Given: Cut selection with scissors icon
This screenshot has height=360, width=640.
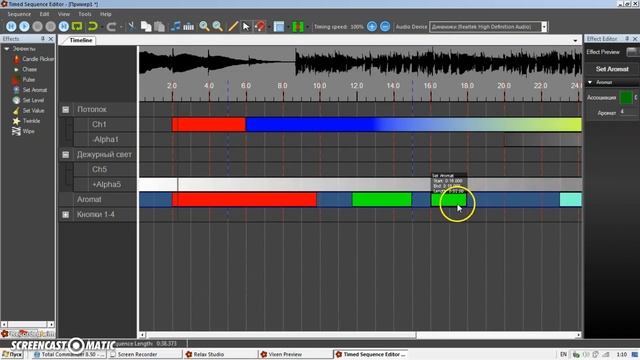Looking at the screenshot, I should click(x=131, y=27).
